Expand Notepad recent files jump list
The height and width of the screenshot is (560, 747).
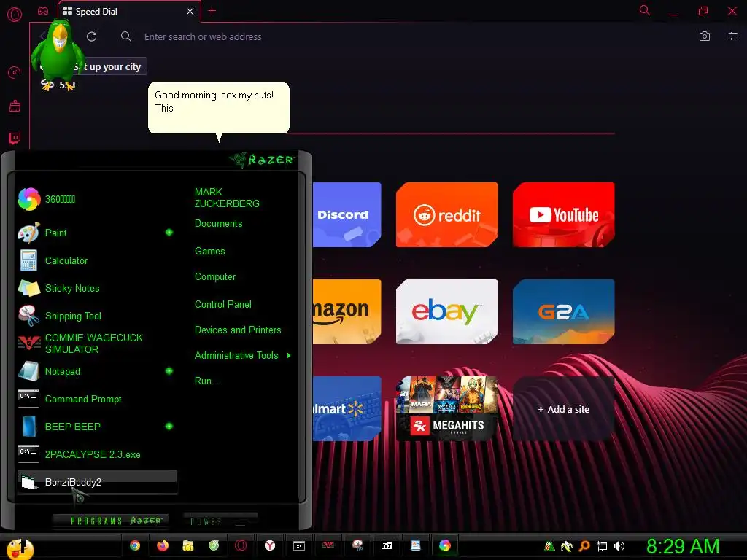[x=169, y=371]
